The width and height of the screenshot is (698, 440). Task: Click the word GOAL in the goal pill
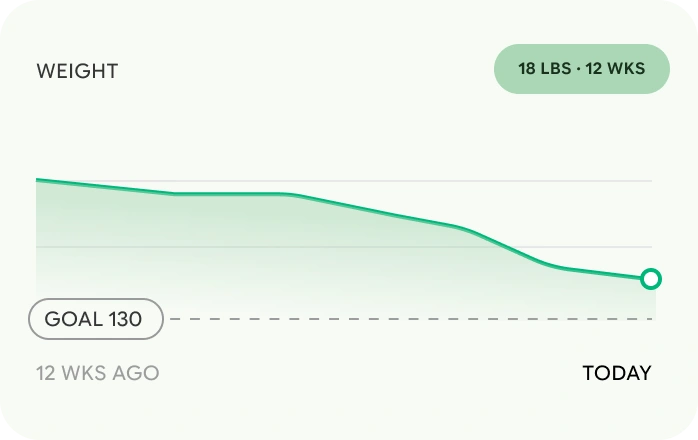pyautogui.click(x=74, y=319)
